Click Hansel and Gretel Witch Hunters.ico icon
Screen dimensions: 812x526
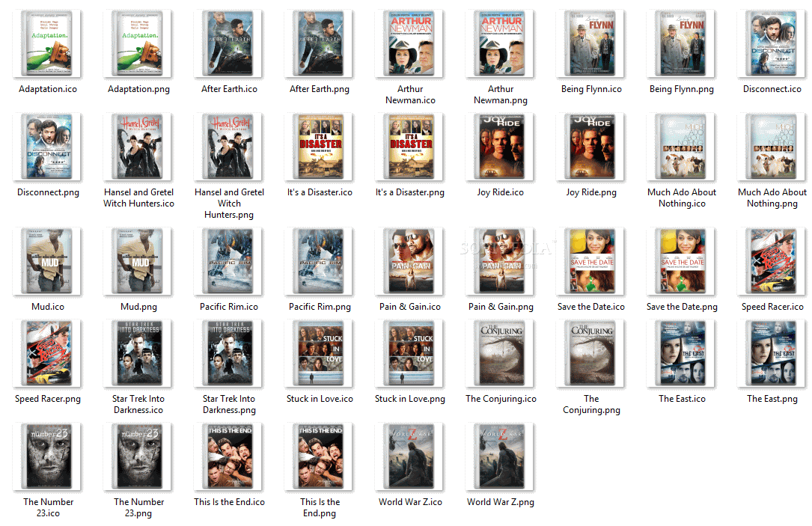tap(138, 147)
